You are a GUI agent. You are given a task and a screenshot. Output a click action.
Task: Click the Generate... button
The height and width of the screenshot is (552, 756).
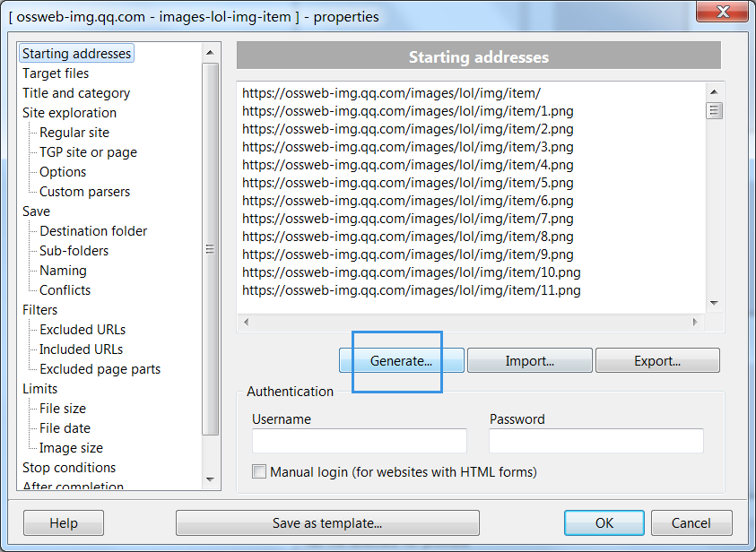coord(401,361)
